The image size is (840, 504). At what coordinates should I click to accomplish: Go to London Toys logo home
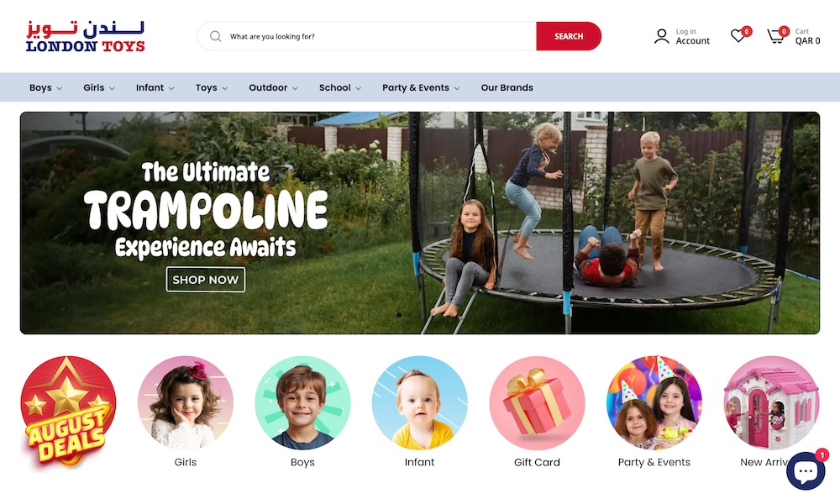click(x=86, y=36)
